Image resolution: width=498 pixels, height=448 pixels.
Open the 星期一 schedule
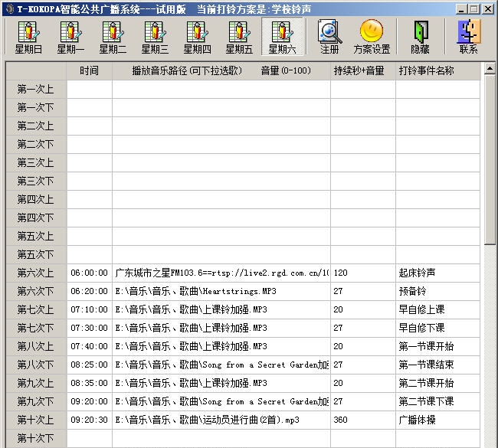[x=70, y=38]
